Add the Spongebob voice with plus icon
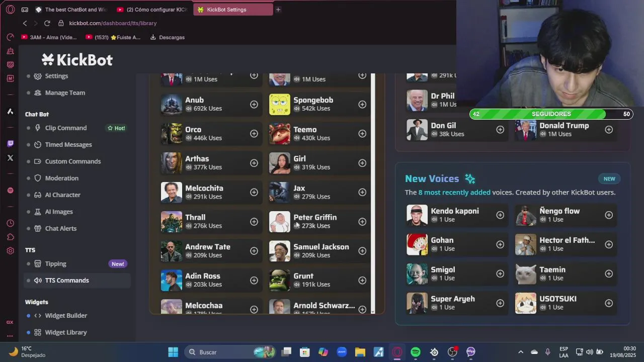The image size is (644, 362). (362, 104)
